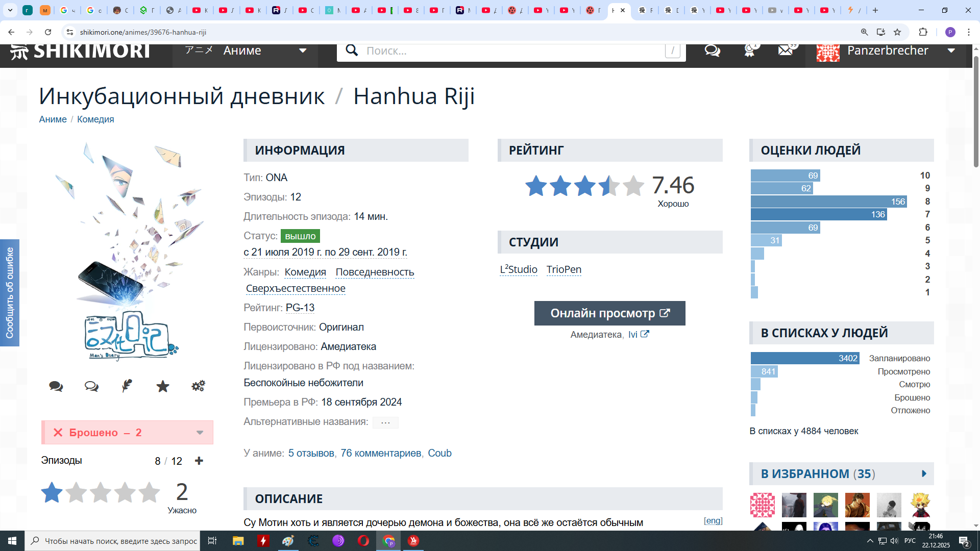This screenshot has height=551, width=980.
Task: Open the В избранном section arrow
Action: (x=924, y=473)
